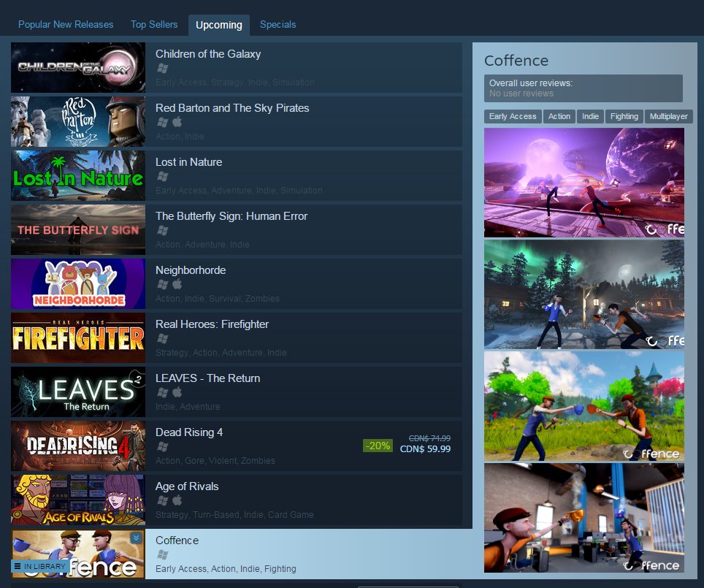704x588 pixels.
Task: Click the Neighborhorde title
Action: 191,270
